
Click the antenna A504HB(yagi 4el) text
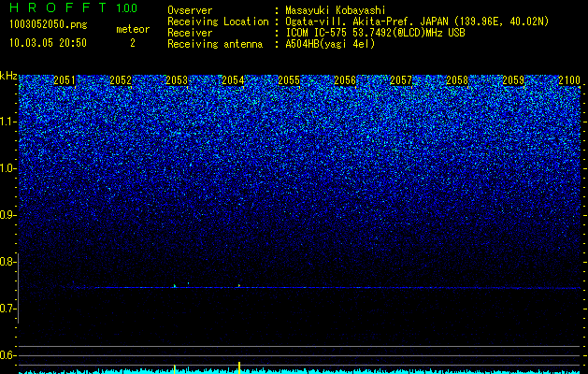point(330,44)
